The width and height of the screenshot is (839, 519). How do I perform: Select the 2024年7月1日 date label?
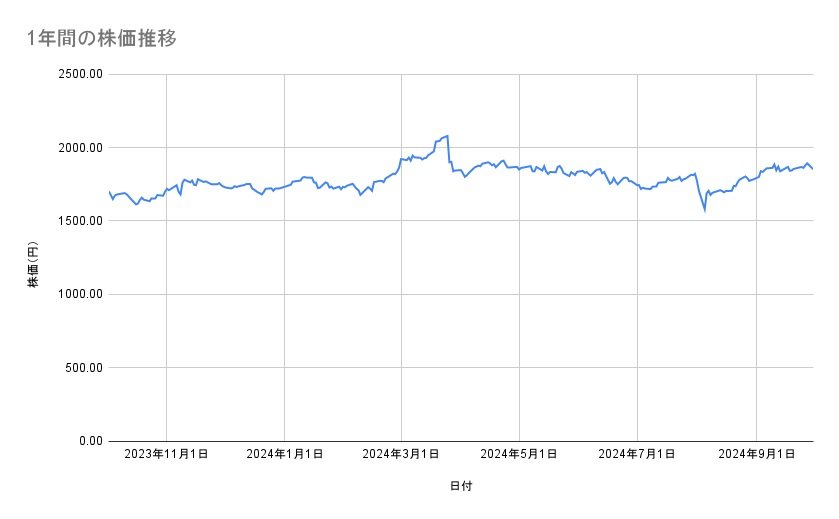pos(637,454)
